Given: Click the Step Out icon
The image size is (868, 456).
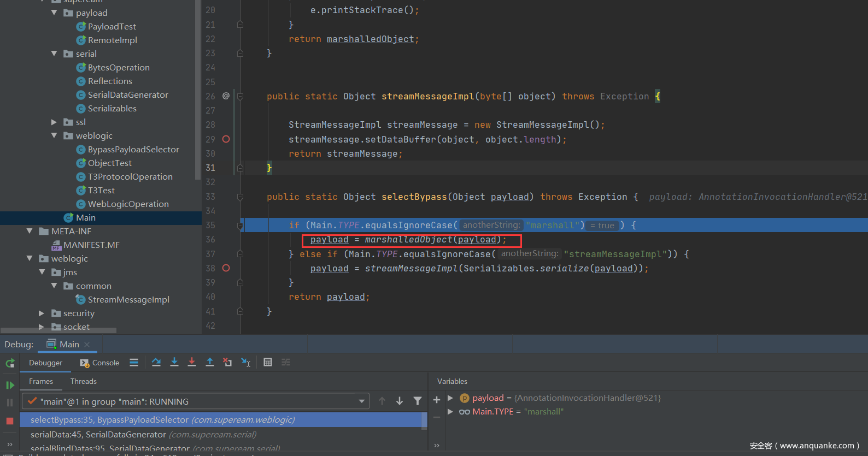Looking at the screenshot, I should point(209,363).
